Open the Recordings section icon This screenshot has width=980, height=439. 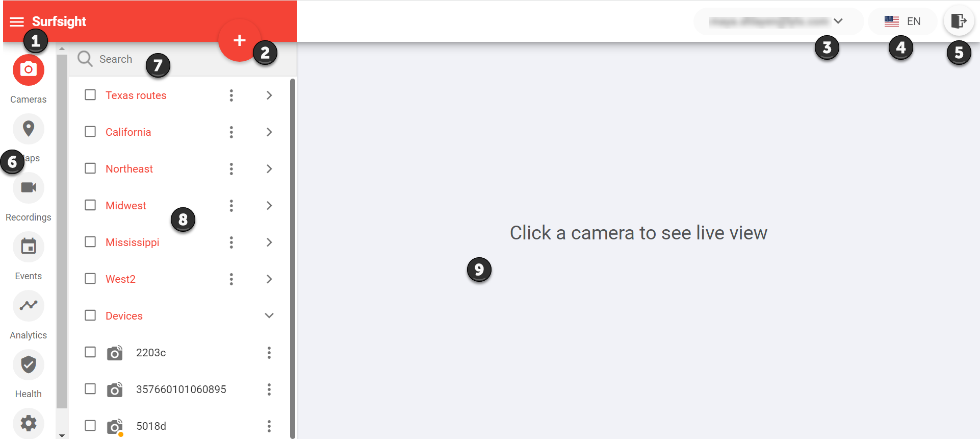29,187
